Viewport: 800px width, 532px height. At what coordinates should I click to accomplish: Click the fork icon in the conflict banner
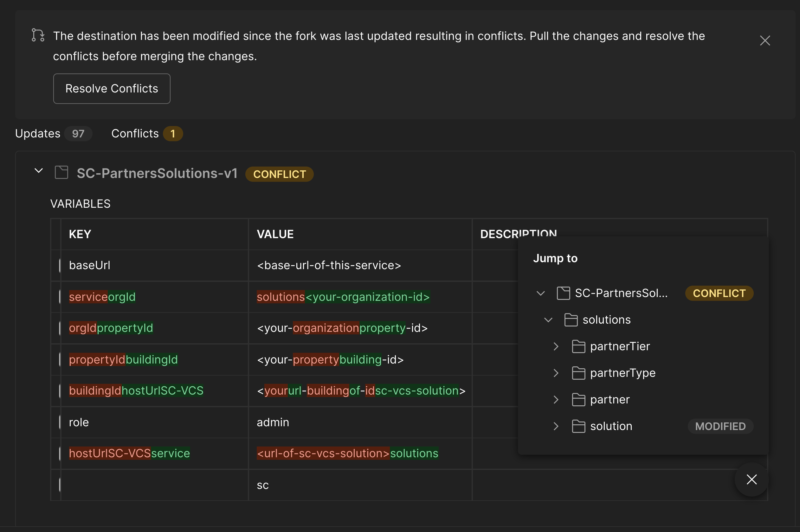pos(37,35)
